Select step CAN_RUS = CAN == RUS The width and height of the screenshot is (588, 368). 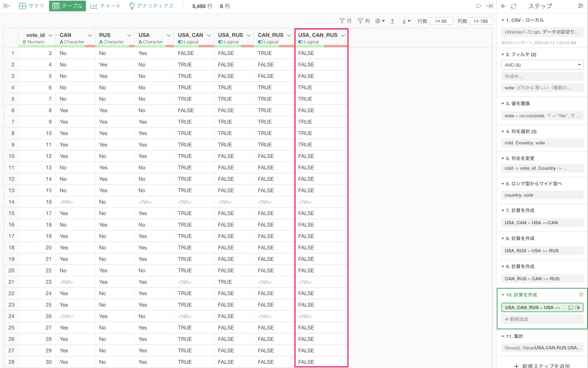tap(542, 278)
